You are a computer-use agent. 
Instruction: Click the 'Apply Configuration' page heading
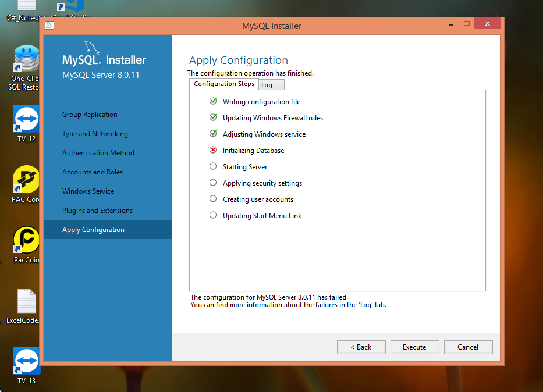click(x=238, y=60)
